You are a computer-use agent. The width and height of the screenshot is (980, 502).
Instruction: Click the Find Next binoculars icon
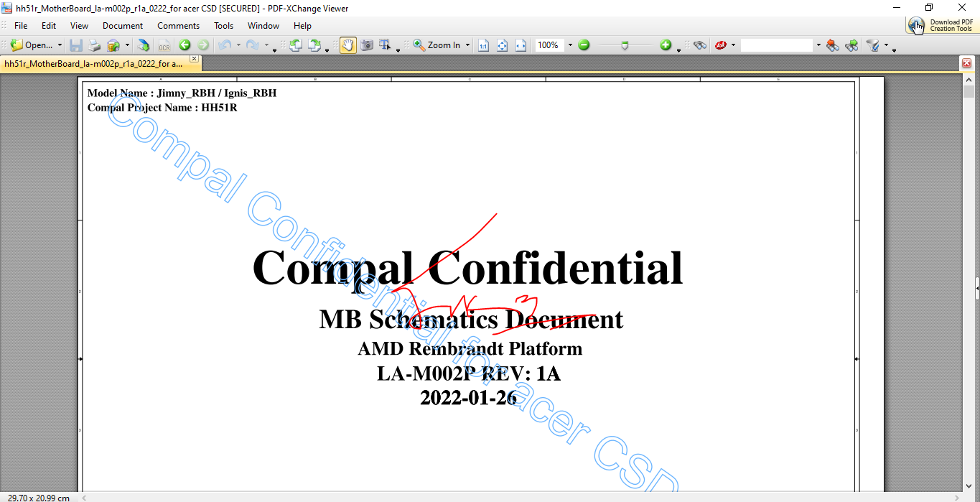(851, 45)
